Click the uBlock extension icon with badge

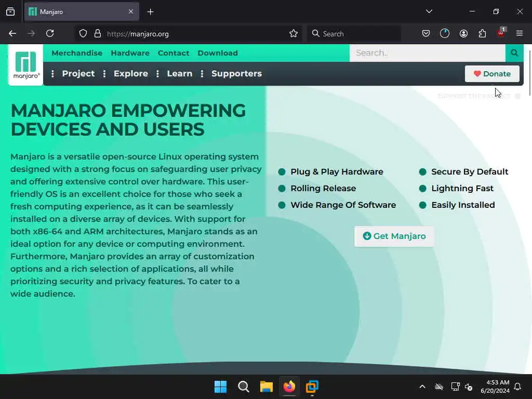(501, 33)
